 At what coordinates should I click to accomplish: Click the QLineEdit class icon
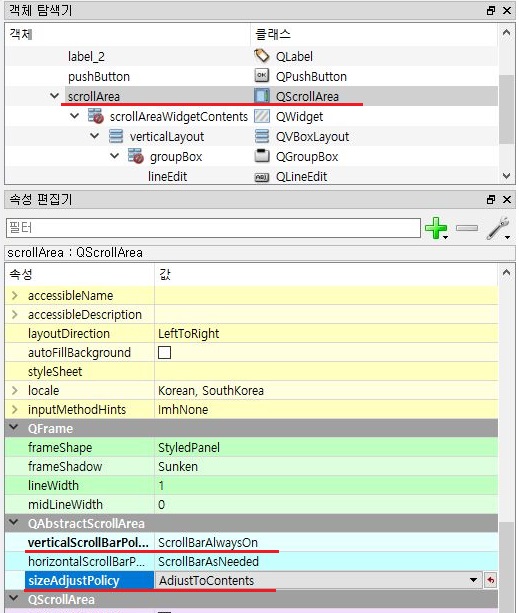tap(261, 177)
